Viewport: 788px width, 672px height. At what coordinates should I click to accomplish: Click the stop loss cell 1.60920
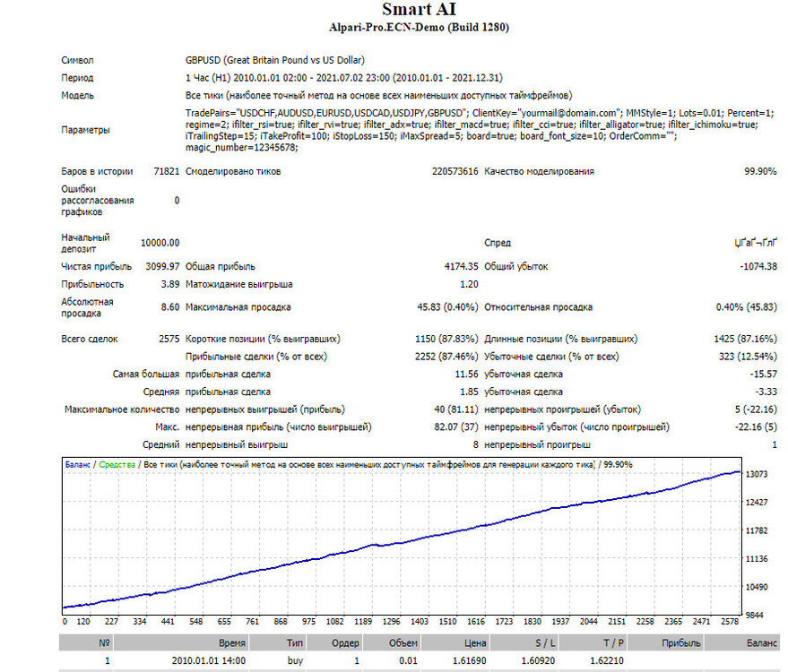(538, 661)
